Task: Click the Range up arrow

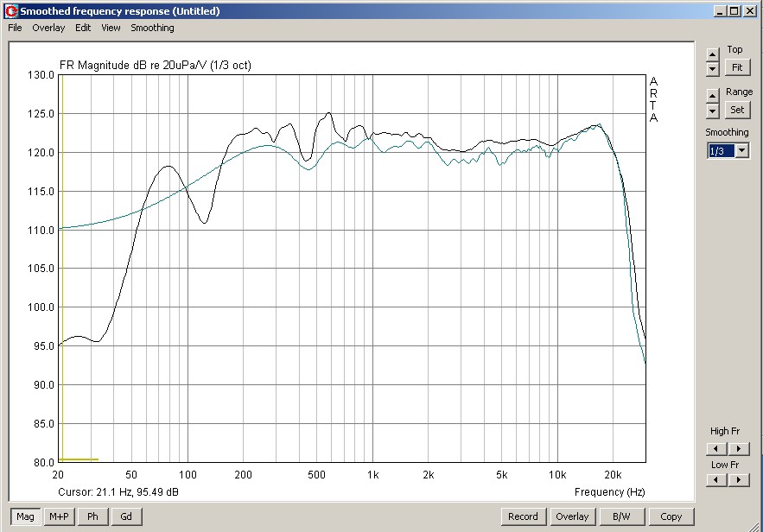Action: pos(712,95)
